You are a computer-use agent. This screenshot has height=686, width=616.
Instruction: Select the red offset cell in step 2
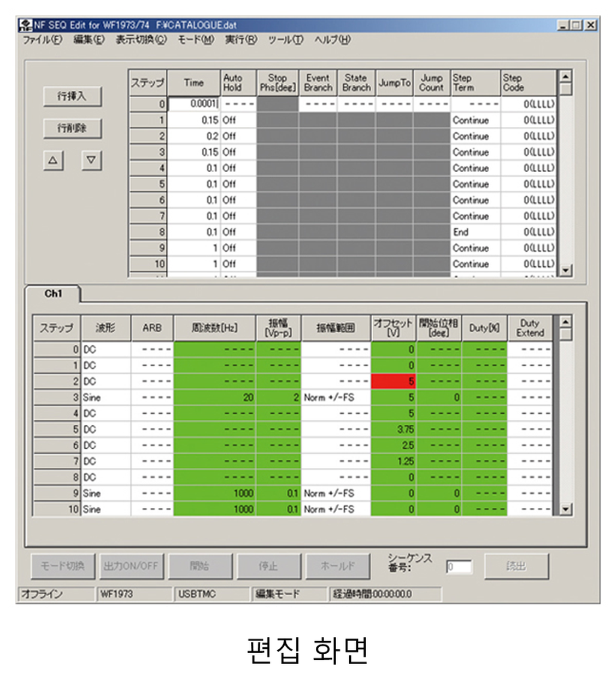[x=393, y=381]
